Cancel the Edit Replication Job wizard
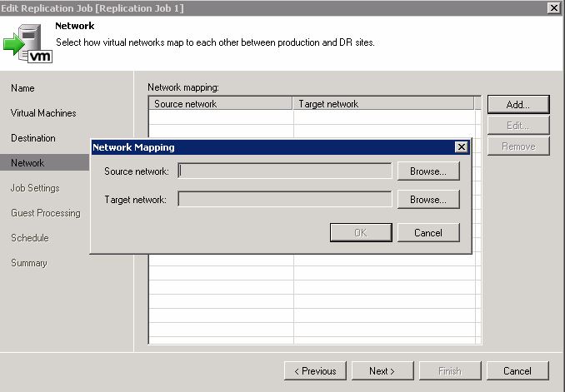 [x=517, y=370]
